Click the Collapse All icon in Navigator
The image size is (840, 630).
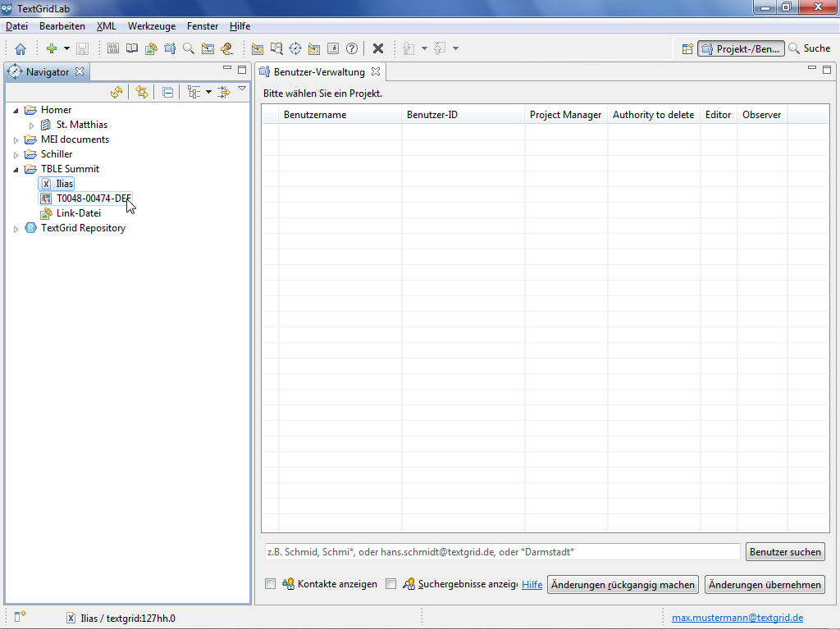coord(167,92)
